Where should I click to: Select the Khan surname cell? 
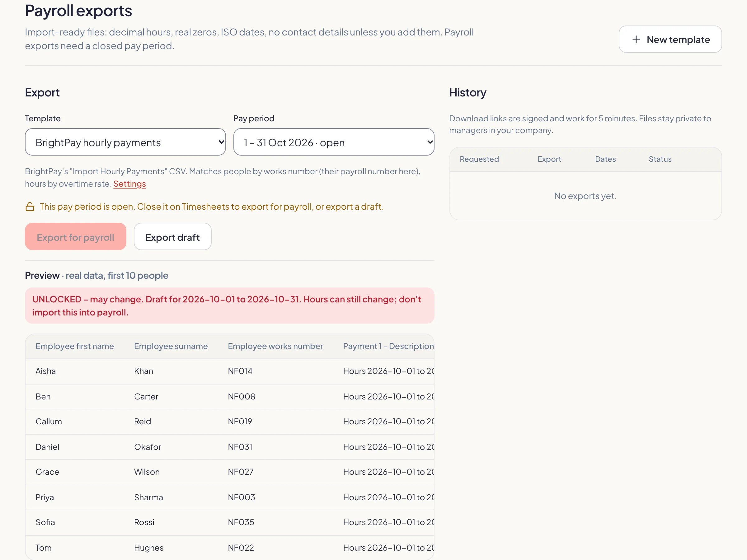(143, 371)
